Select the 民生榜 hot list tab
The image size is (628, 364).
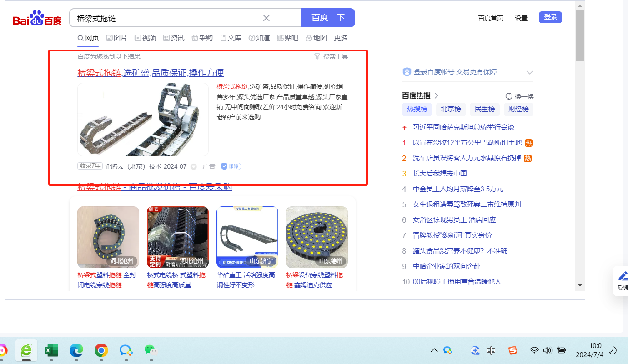tap(485, 109)
